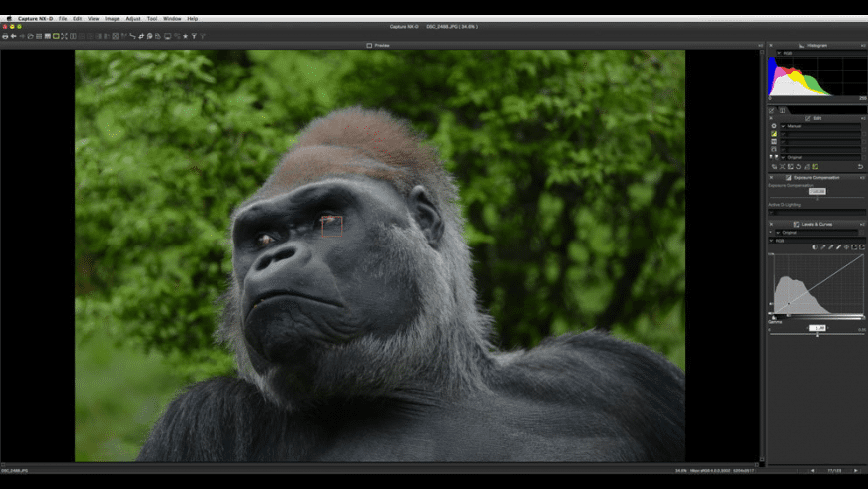Click the reset arrow in Edit panel
868x489 pixels.
860,167
